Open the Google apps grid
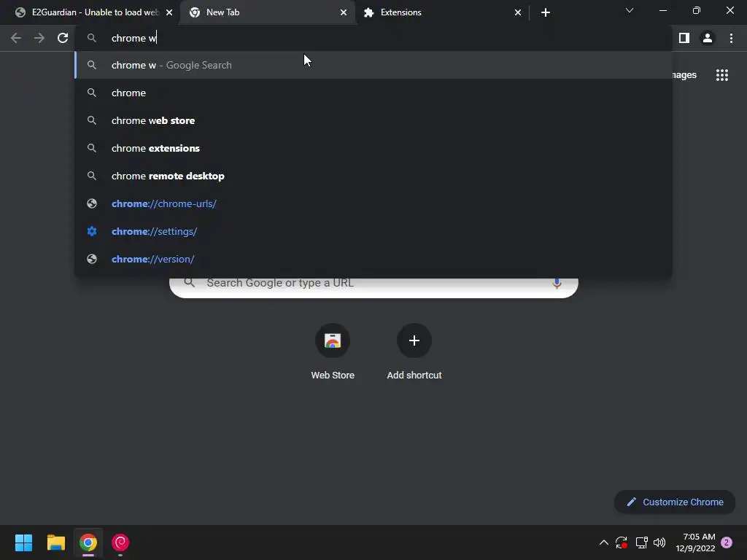 [722, 75]
